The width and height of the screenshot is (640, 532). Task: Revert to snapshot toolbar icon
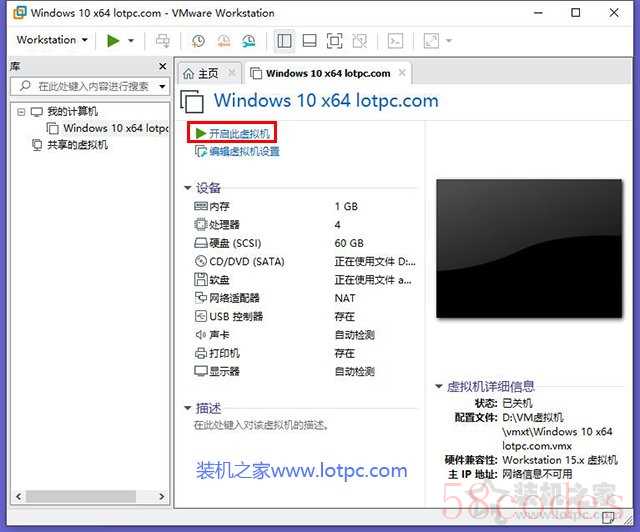(x=224, y=40)
